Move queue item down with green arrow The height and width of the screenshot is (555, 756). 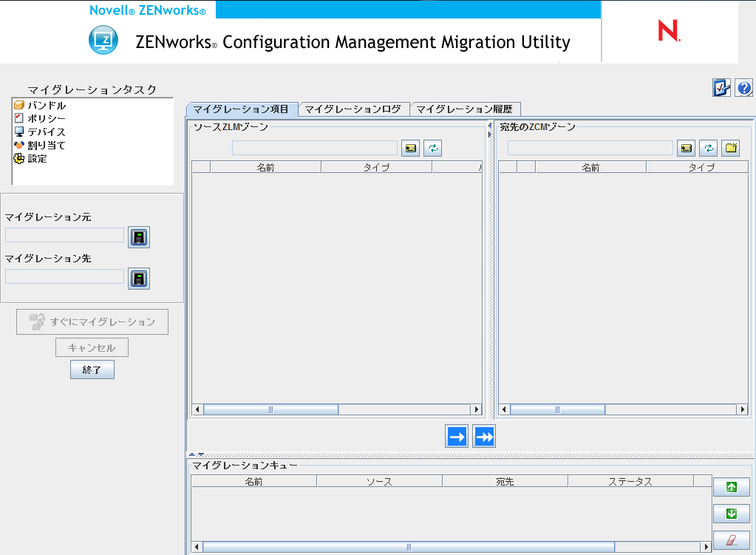coord(732,514)
